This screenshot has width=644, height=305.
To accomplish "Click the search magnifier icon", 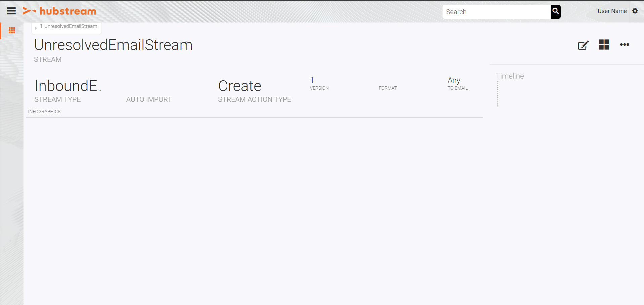I will pyautogui.click(x=555, y=12).
